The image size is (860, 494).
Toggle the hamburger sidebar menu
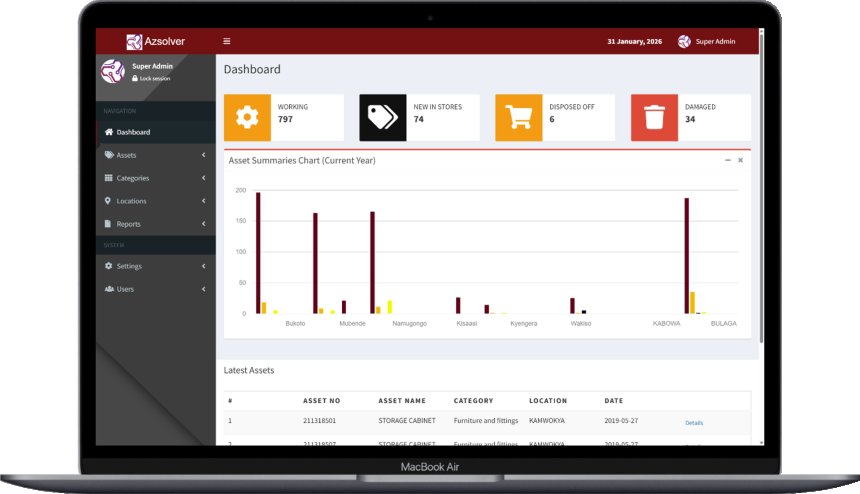tap(227, 41)
